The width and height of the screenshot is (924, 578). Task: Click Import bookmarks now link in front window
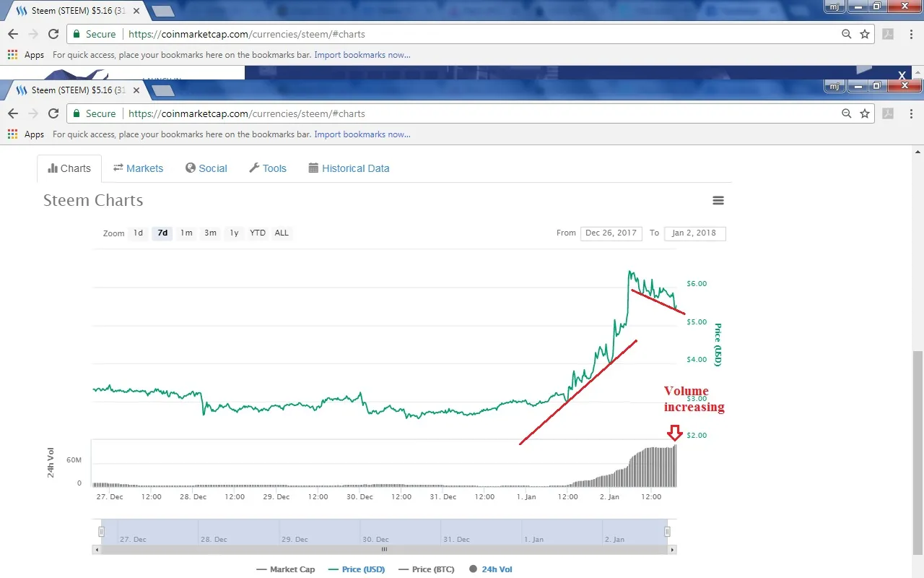pyautogui.click(x=362, y=134)
